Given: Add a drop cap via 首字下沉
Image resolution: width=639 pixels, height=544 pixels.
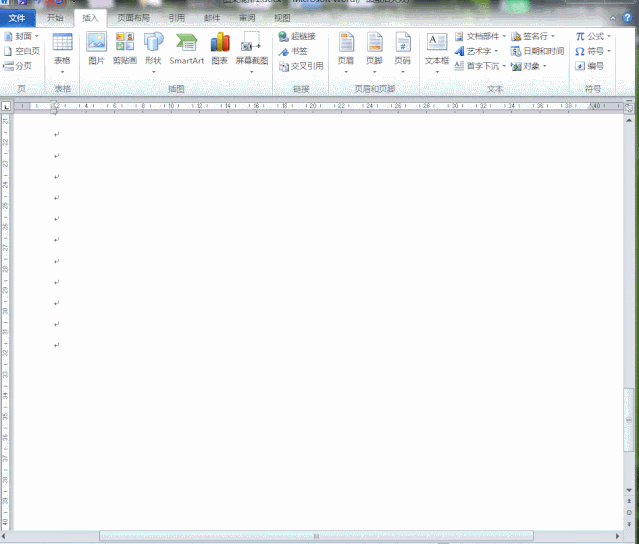Looking at the screenshot, I should (480, 66).
